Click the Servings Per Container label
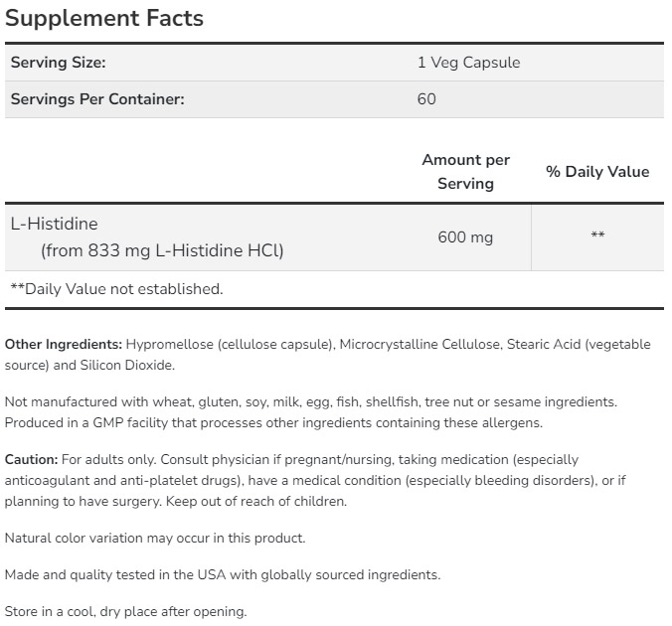 [x=97, y=99]
